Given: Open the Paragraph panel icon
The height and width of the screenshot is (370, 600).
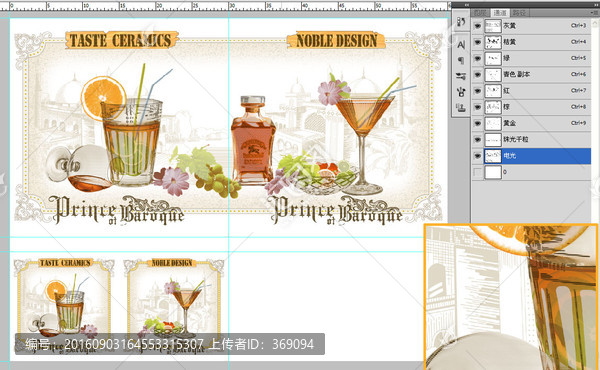Looking at the screenshot, I should point(461,60).
